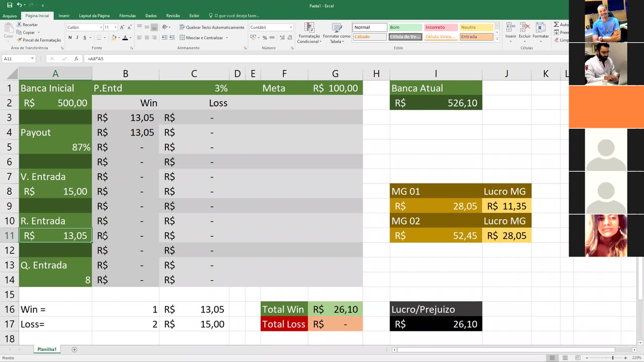
Task: Apply the Neutra cell style
Action: (476, 27)
